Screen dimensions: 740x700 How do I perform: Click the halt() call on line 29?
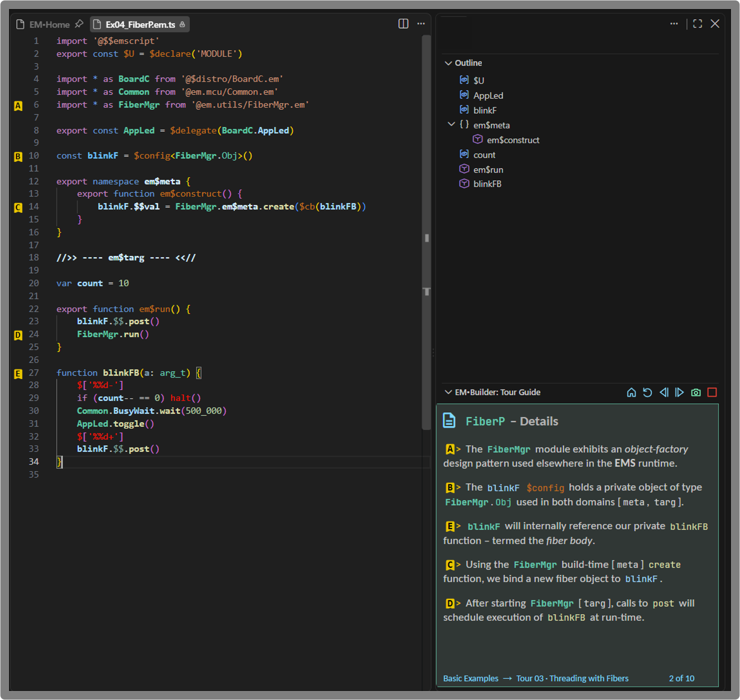tap(186, 398)
